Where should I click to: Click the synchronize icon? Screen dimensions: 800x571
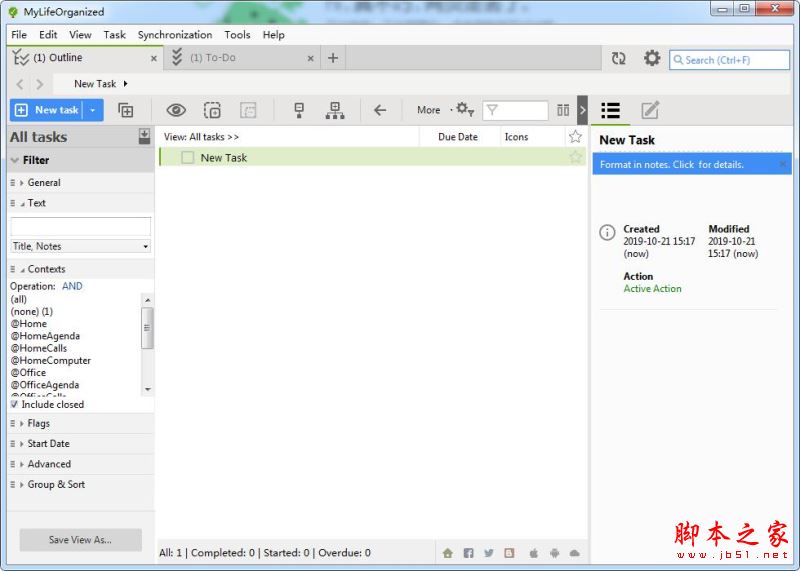pyautogui.click(x=618, y=58)
